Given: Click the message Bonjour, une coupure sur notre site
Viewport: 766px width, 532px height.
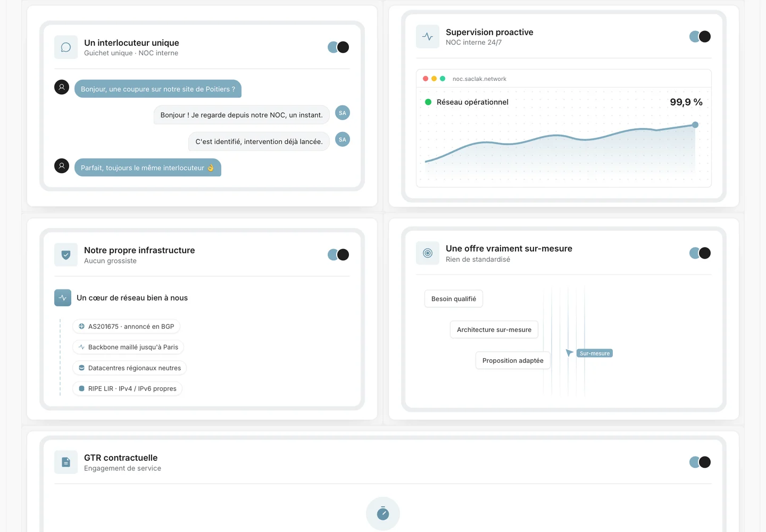Looking at the screenshot, I should [x=158, y=89].
